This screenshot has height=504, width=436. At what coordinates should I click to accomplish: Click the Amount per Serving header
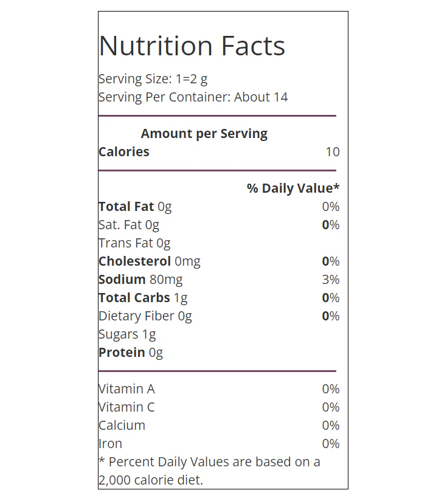204,134
